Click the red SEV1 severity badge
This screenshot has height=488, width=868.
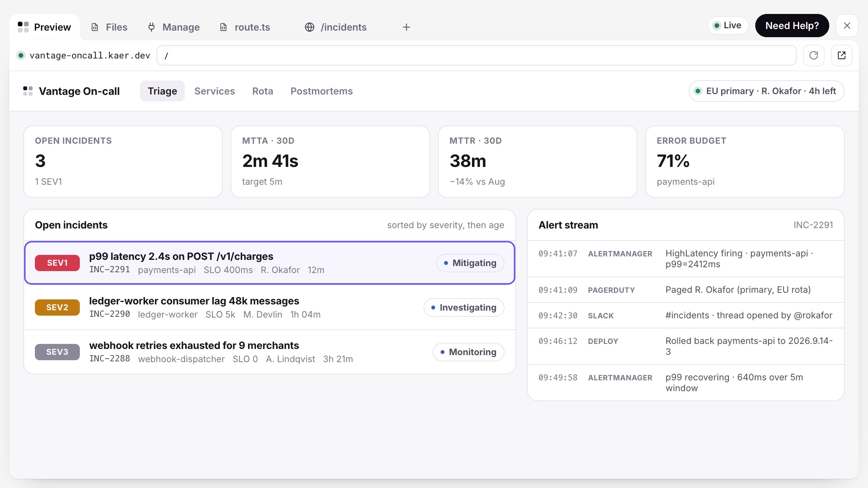pos(57,263)
